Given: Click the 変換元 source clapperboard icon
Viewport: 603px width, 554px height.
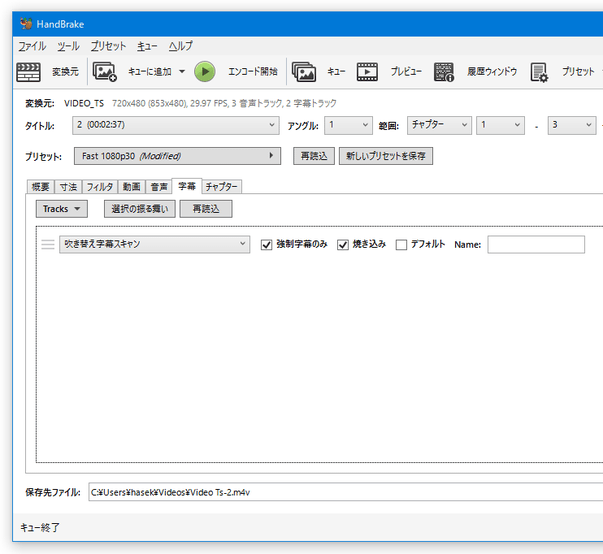Looking at the screenshot, I should (28, 72).
